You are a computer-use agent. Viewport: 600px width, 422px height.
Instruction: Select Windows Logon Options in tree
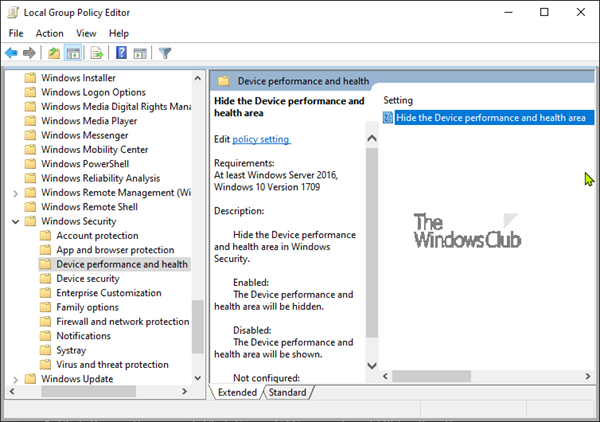pos(93,92)
